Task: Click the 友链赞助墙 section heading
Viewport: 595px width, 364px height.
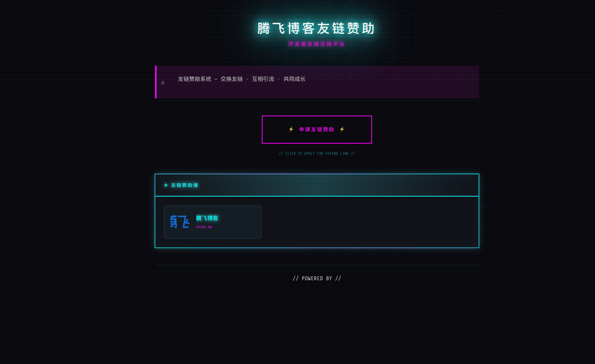Action: tap(184, 185)
